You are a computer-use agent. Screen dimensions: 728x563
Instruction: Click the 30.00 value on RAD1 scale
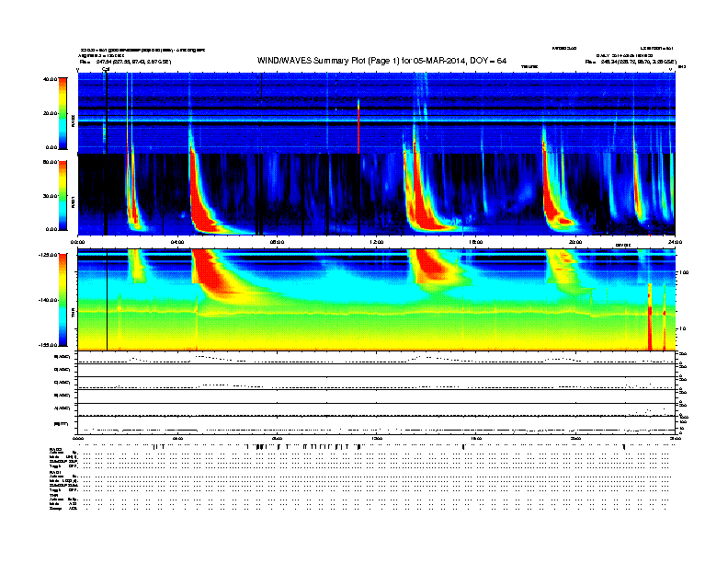point(50,196)
